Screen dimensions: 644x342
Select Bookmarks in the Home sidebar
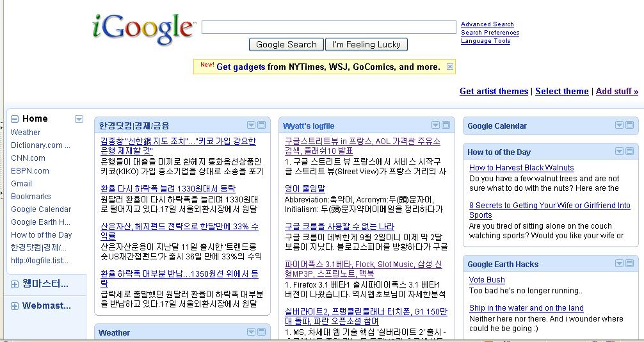(31, 197)
